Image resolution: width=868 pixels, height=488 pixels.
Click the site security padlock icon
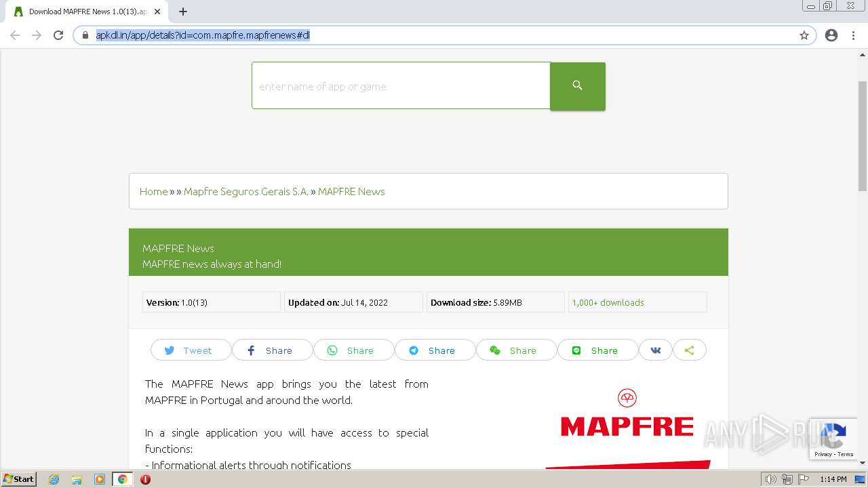coord(85,35)
